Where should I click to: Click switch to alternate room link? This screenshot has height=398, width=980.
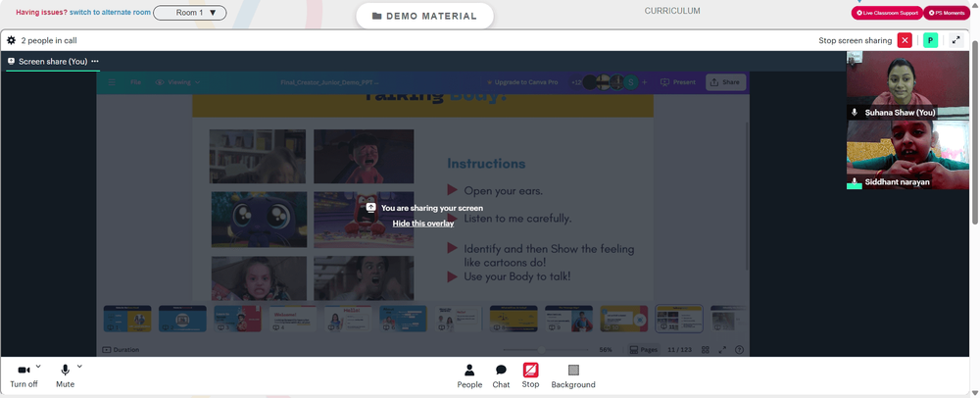point(110,13)
